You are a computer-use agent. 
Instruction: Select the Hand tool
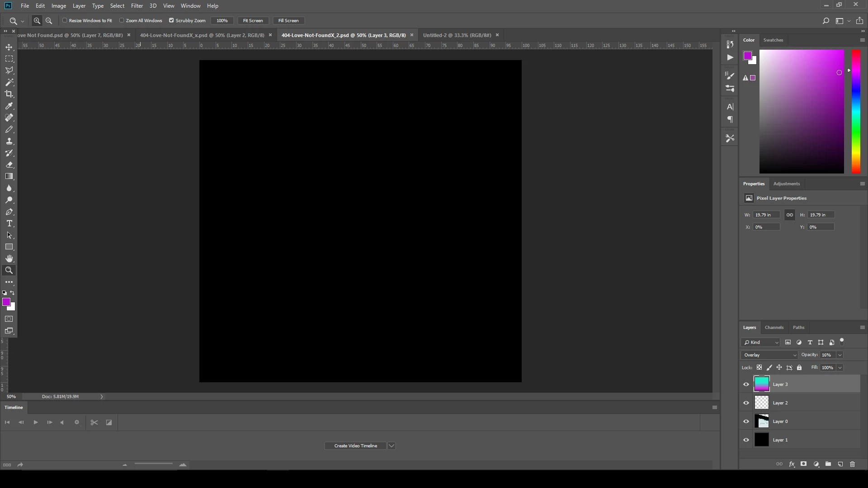9,258
